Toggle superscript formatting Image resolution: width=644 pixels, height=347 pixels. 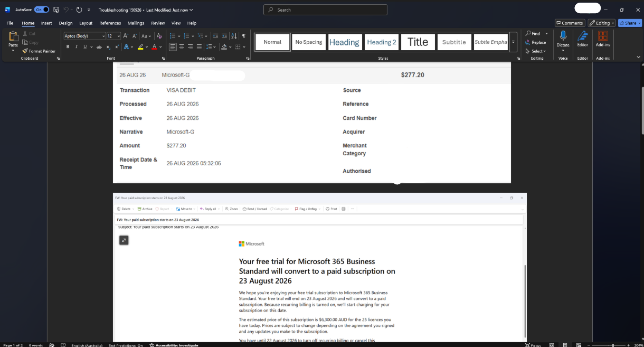[116, 47]
